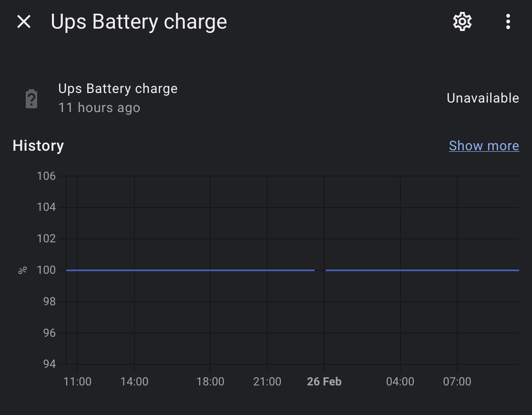Click the % unit label on y-axis
Viewport: 532px width, 415px height.
coord(22,270)
